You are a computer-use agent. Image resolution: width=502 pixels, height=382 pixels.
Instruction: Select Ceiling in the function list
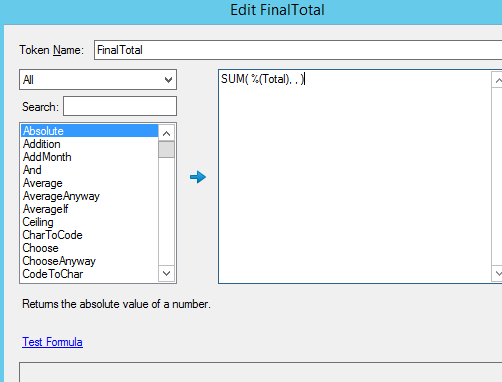coord(89,222)
